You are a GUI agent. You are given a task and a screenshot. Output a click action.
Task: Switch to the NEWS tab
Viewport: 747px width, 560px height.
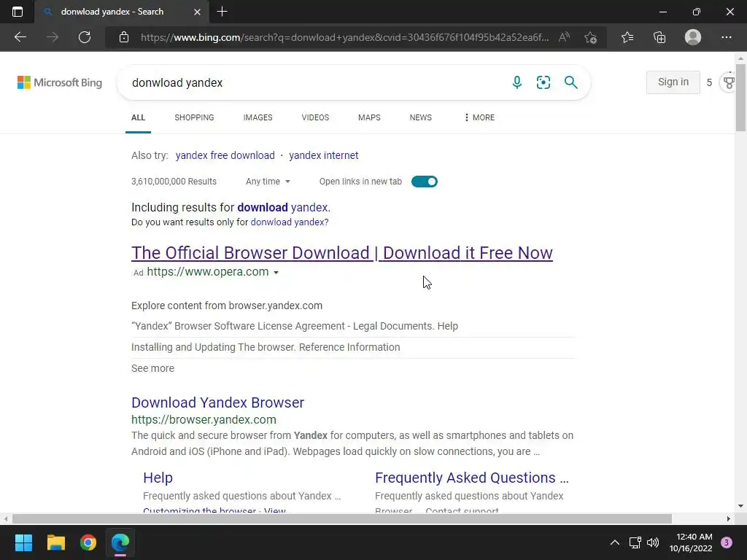pos(421,117)
